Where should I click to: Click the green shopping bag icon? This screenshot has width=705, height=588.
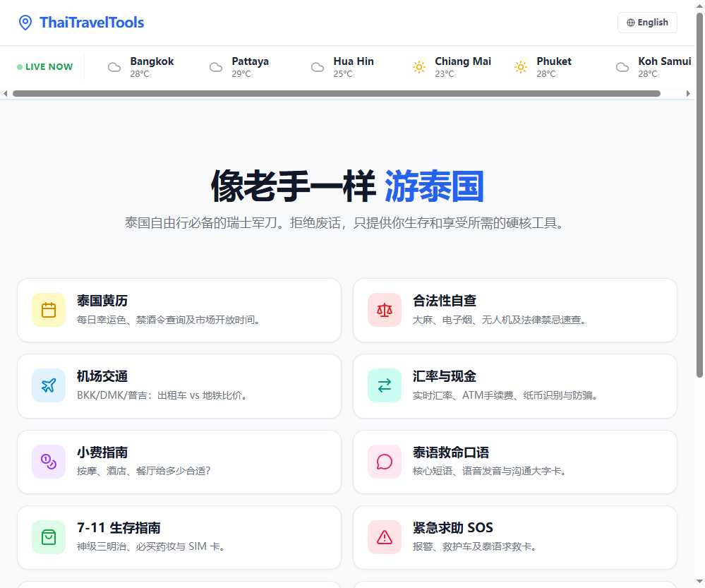(x=49, y=537)
